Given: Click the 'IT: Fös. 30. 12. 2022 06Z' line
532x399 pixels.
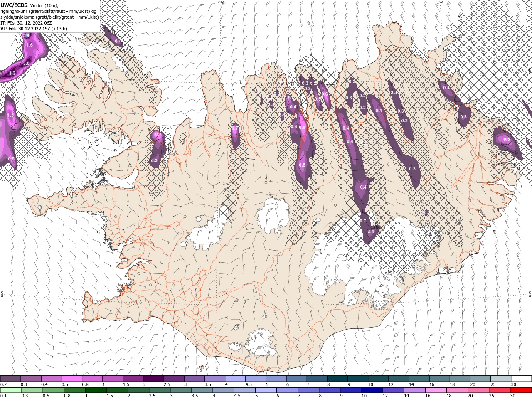Looking at the screenshot, I should coord(26,23).
